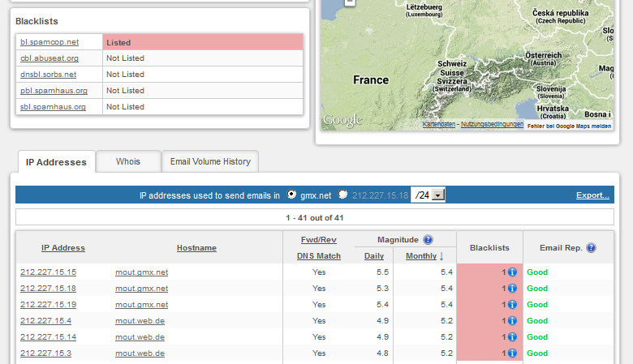Open mout.gmx.net hostname for 212.227.15.19
Viewport: 633px width, 364px height.
(142, 304)
